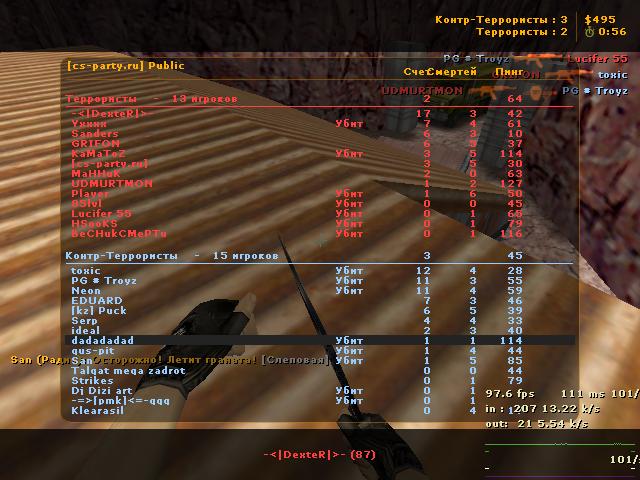640x480 pixels.
Task: Select the player row 'GRIFON'
Action: pos(320,144)
